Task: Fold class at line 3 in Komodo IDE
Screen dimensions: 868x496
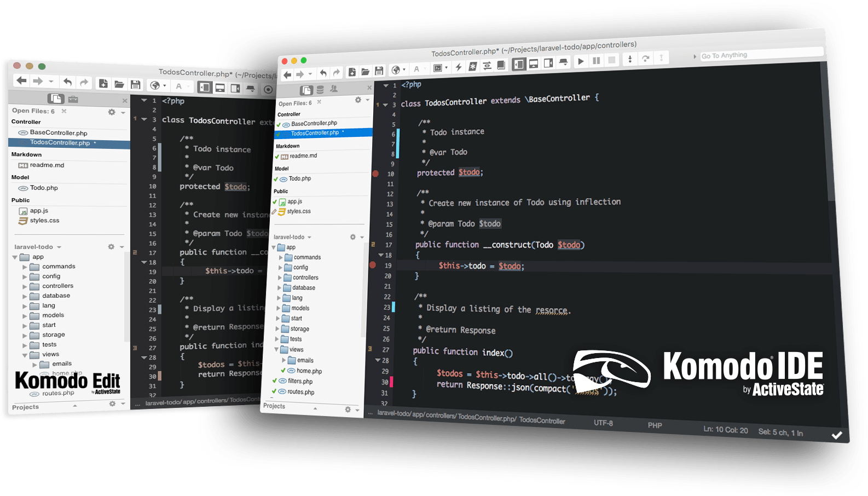Action: coord(385,105)
